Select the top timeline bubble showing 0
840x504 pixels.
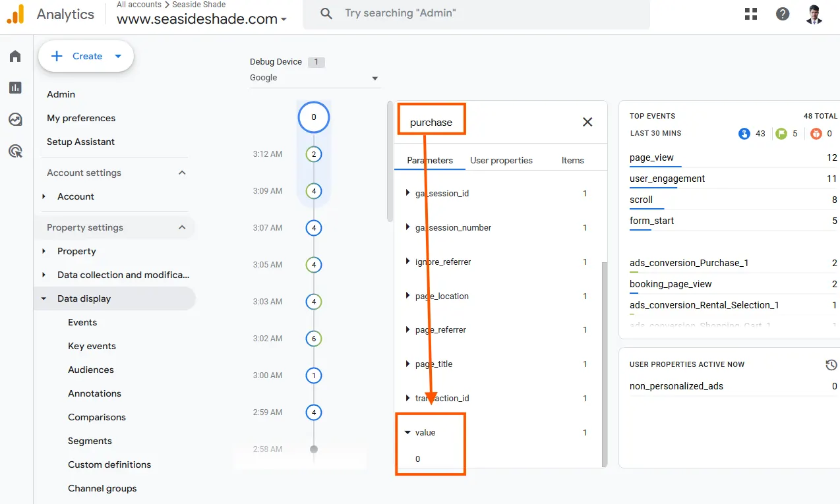click(314, 117)
